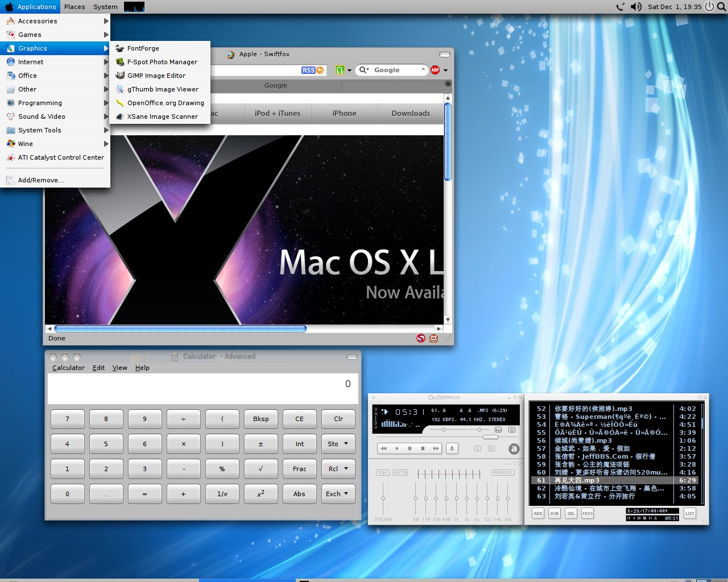Click the Clr button in Calculator
The height and width of the screenshot is (582, 728).
click(338, 419)
